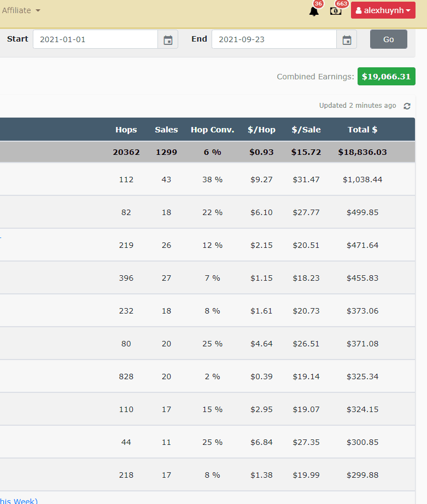Open End date calendar picker

pyautogui.click(x=347, y=39)
